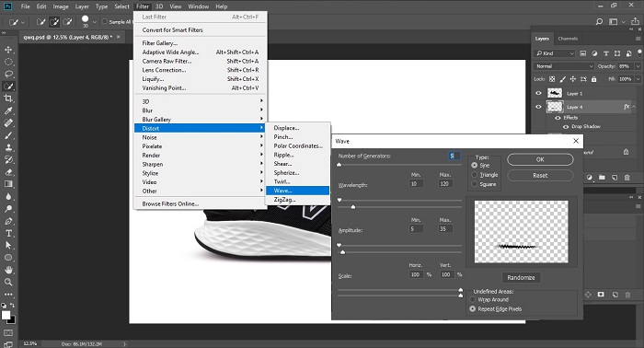This screenshot has height=348, width=644.
Task: Hide Layer 1 with eye icon
Action: tap(538, 93)
